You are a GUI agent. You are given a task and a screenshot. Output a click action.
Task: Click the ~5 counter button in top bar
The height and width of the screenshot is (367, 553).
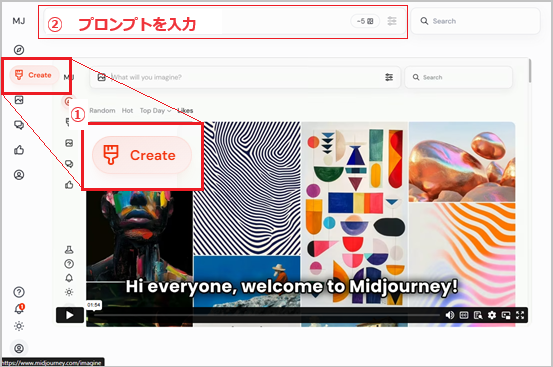(365, 21)
